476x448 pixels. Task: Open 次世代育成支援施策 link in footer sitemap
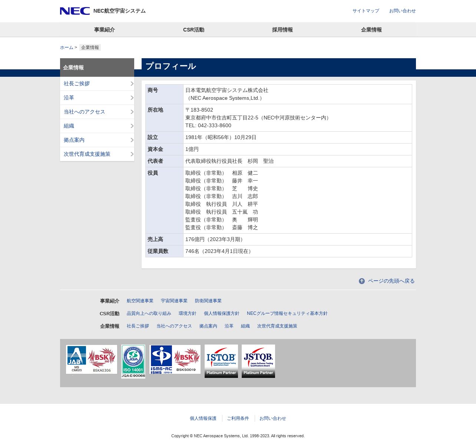[x=277, y=326]
